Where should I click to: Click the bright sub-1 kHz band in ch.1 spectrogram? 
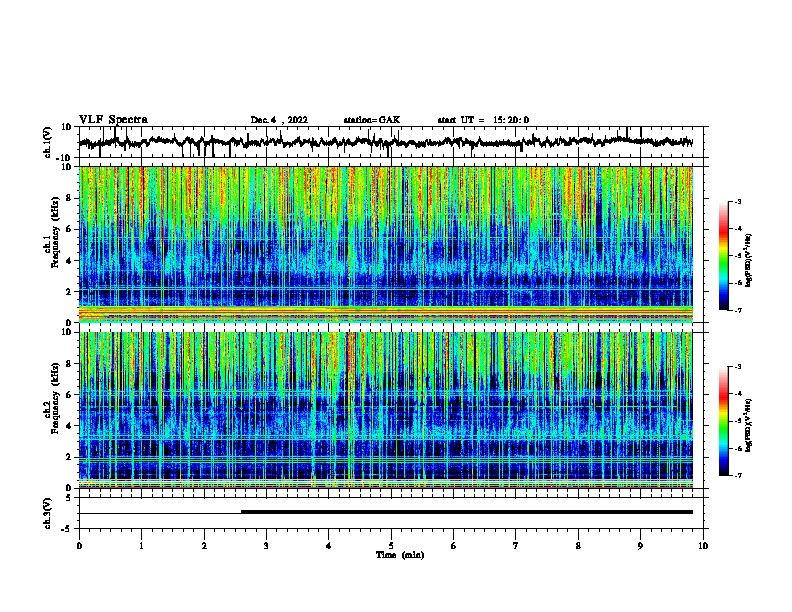[386, 313]
